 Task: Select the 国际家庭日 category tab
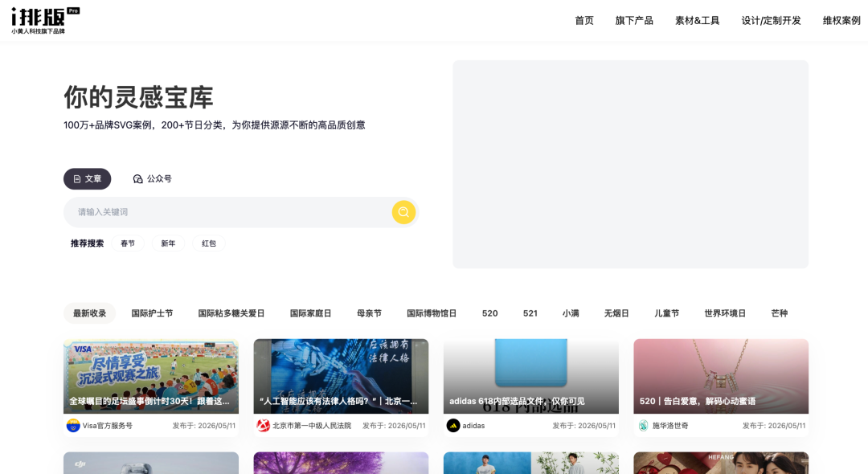(310, 313)
